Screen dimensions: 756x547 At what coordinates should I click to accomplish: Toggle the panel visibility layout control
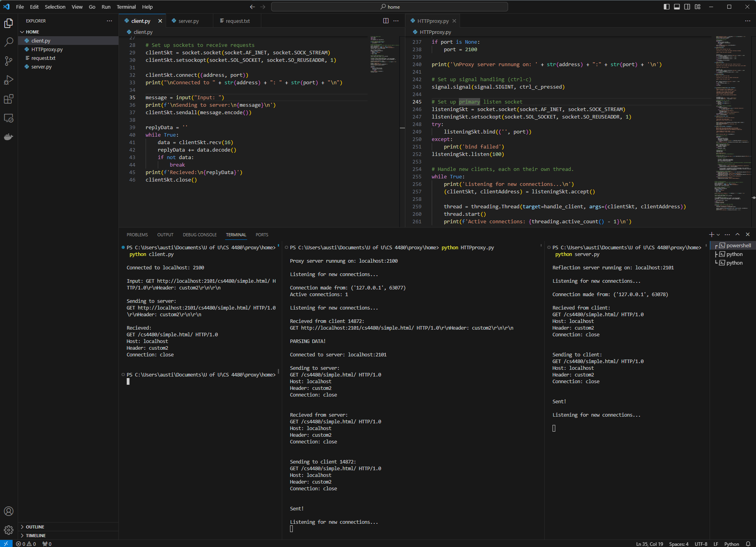click(x=677, y=7)
